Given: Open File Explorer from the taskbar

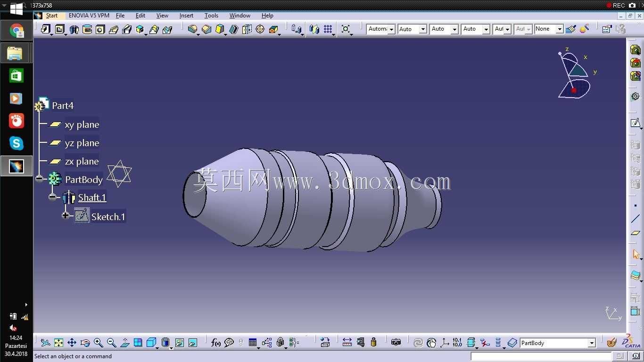Looking at the screenshot, I should pyautogui.click(x=15, y=53).
